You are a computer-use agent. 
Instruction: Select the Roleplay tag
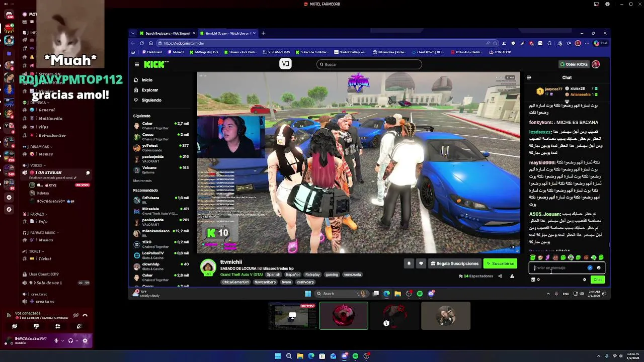(312, 275)
